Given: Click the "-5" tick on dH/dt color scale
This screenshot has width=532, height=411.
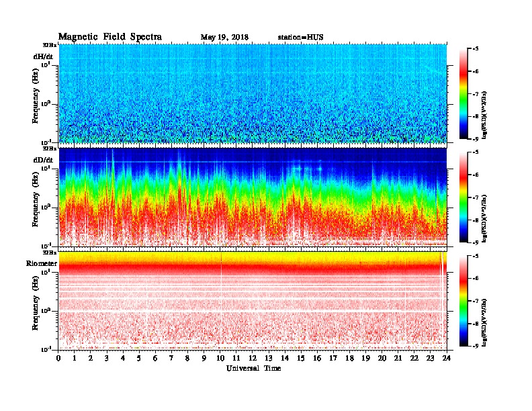Looking at the screenshot, I should pos(476,48).
